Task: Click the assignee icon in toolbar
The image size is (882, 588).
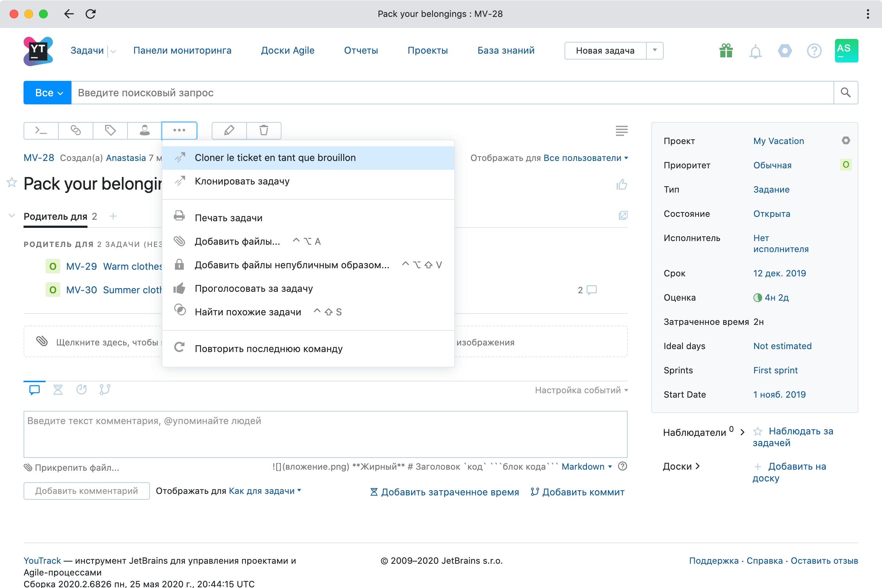Action: coord(144,130)
